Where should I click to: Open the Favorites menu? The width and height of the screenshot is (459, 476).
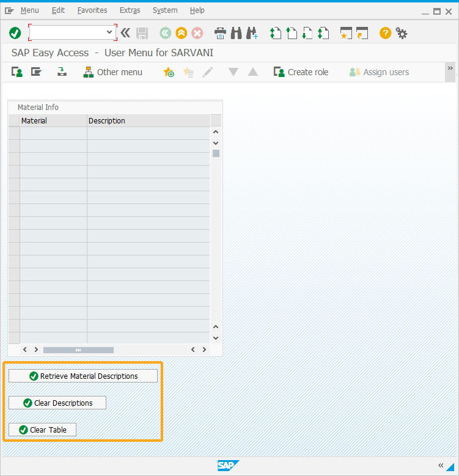point(92,10)
